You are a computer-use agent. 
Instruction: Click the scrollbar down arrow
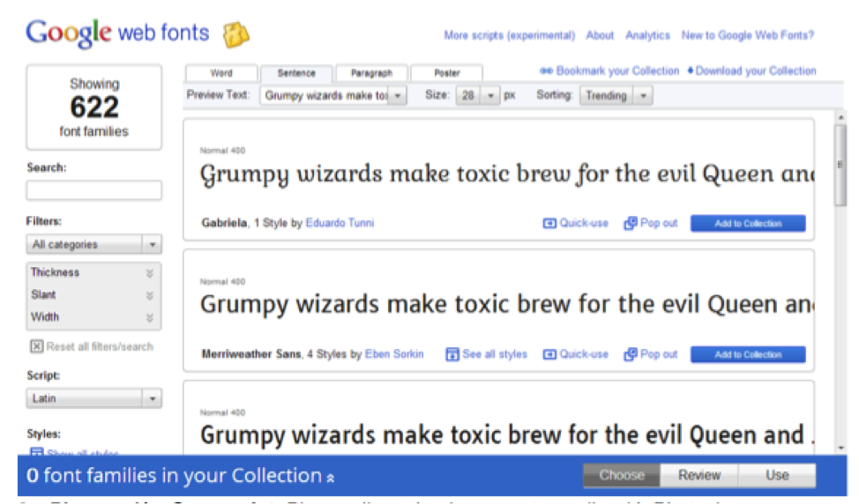(x=841, y=448)
